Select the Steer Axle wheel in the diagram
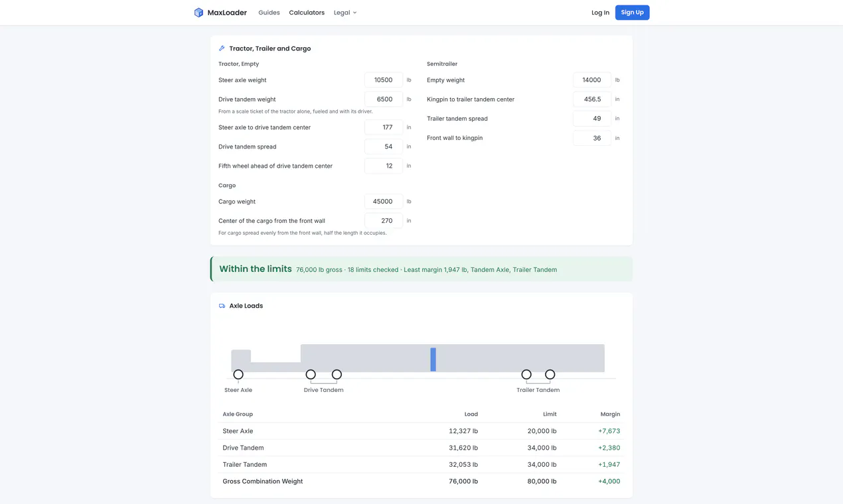Image resolution: width=843 pixels, height=504 pixels. click(x=238, y=375)
